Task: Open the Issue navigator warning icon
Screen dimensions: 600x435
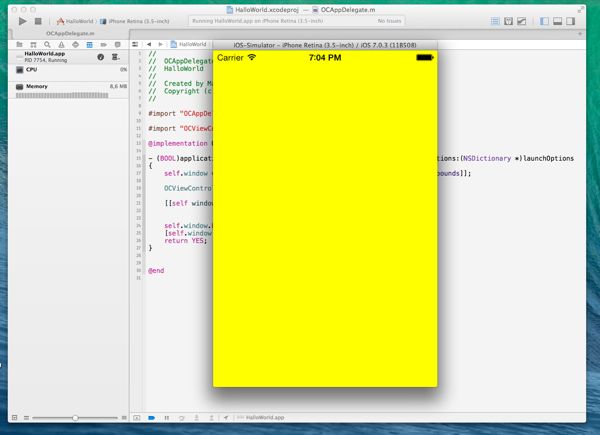Action: tap(61, 45)
